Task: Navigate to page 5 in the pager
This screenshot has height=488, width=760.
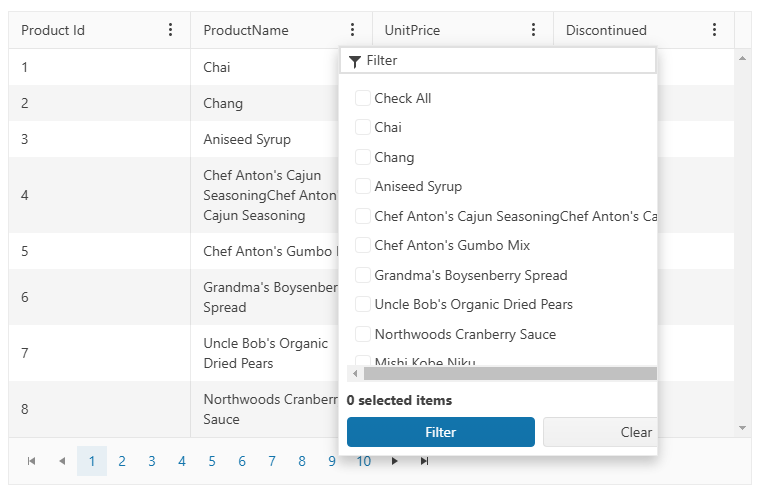Action: click(212, 461)
